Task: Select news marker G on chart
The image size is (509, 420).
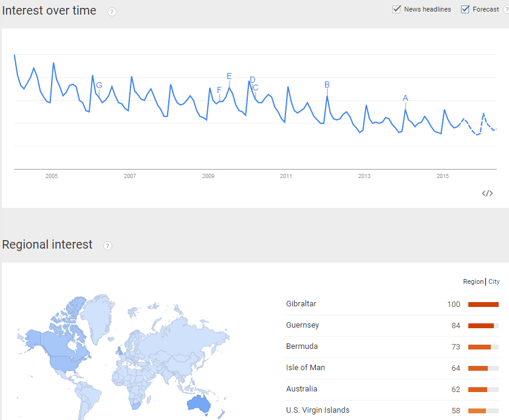Action: click(99, 86)
